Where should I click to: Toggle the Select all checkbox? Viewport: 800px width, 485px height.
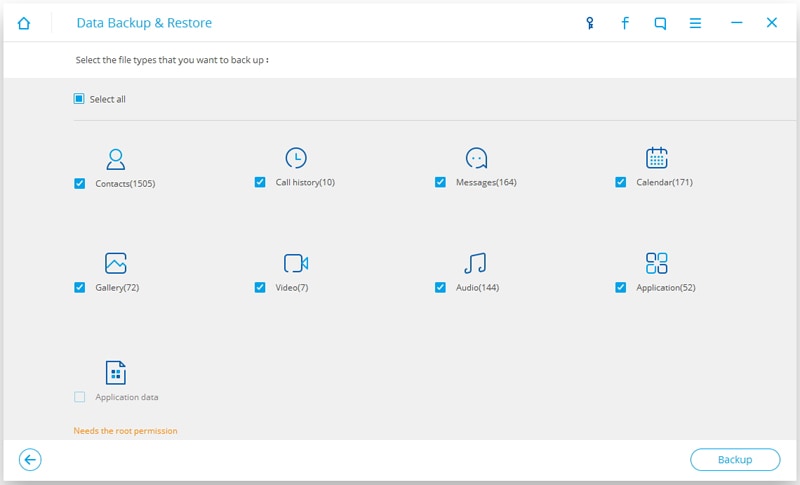(x=79, y=98)
